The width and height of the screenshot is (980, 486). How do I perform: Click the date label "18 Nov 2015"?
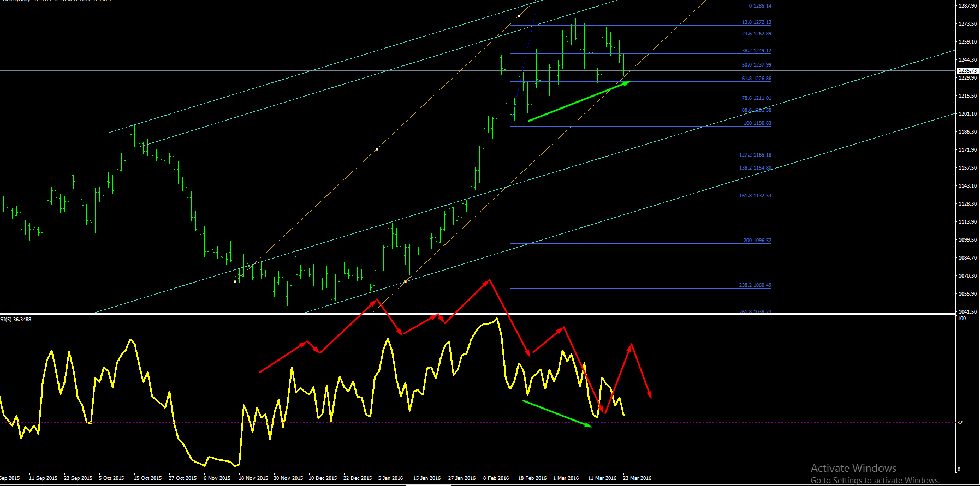[253, 478]
